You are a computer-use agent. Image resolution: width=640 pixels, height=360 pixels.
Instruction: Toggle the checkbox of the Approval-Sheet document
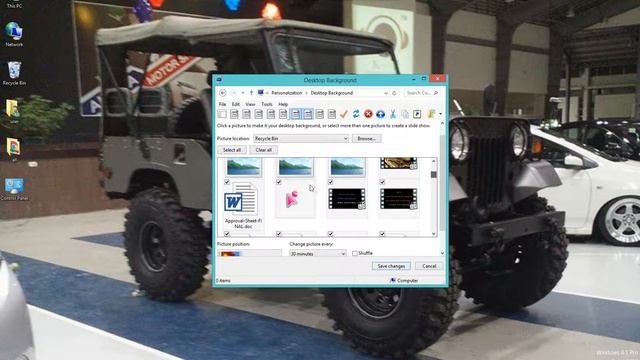click(x=227, y=182)
